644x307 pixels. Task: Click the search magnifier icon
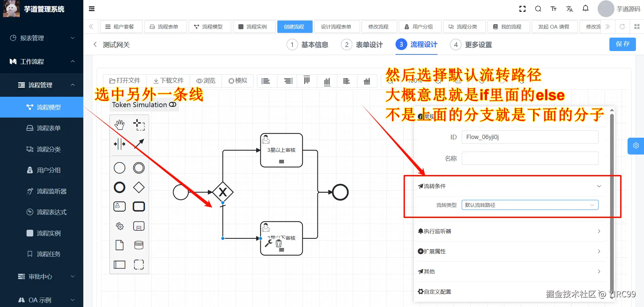pyautogui.click(x=538, y=9)
